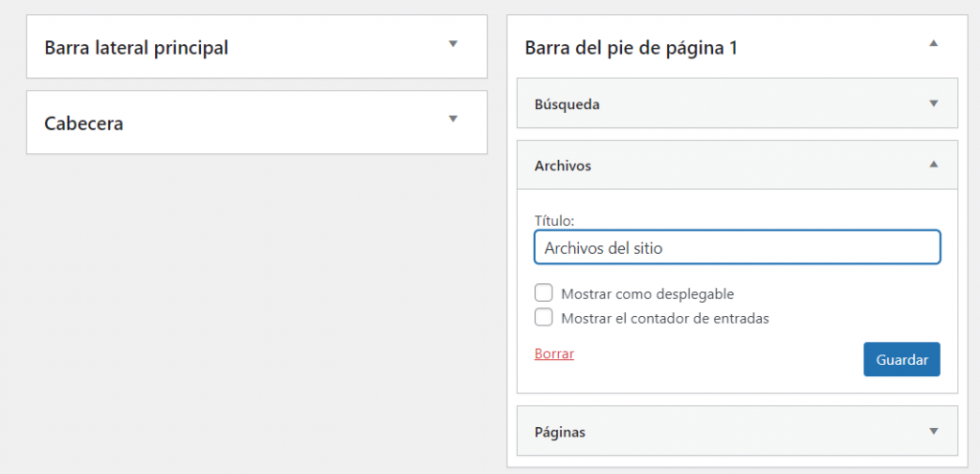
Task: Enable Mostrar como desplegable checkbox
Action: [x=544, y=293]
